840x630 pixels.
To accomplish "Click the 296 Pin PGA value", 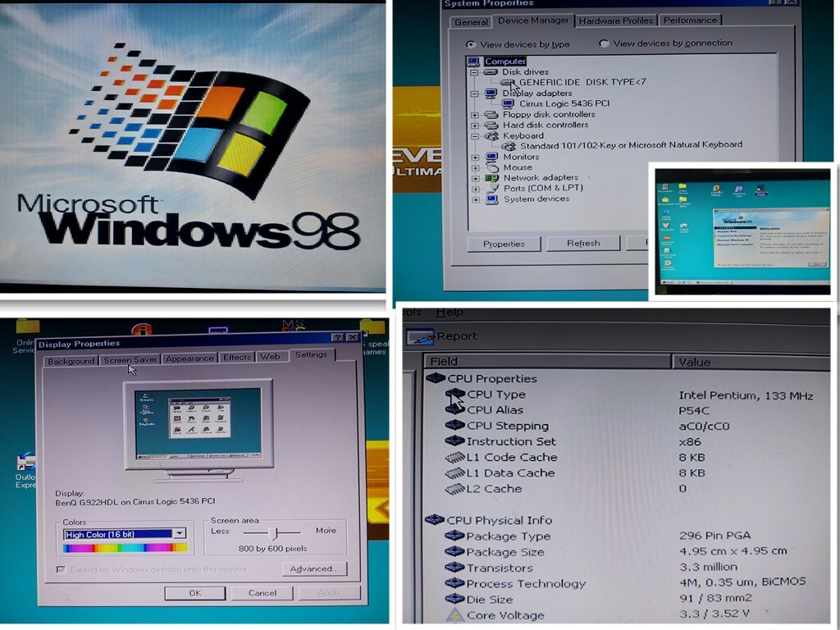I will tap(714, 536).
